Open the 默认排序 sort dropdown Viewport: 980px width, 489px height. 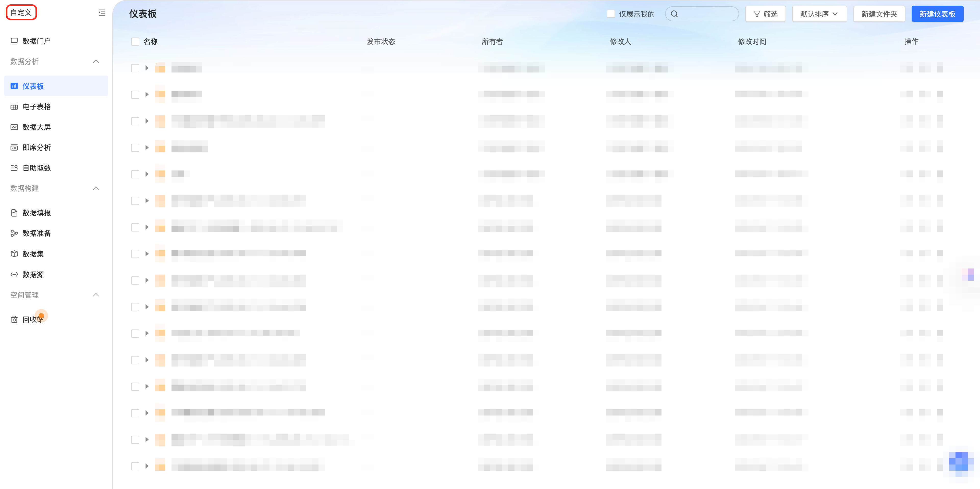(x=819, y=14)
